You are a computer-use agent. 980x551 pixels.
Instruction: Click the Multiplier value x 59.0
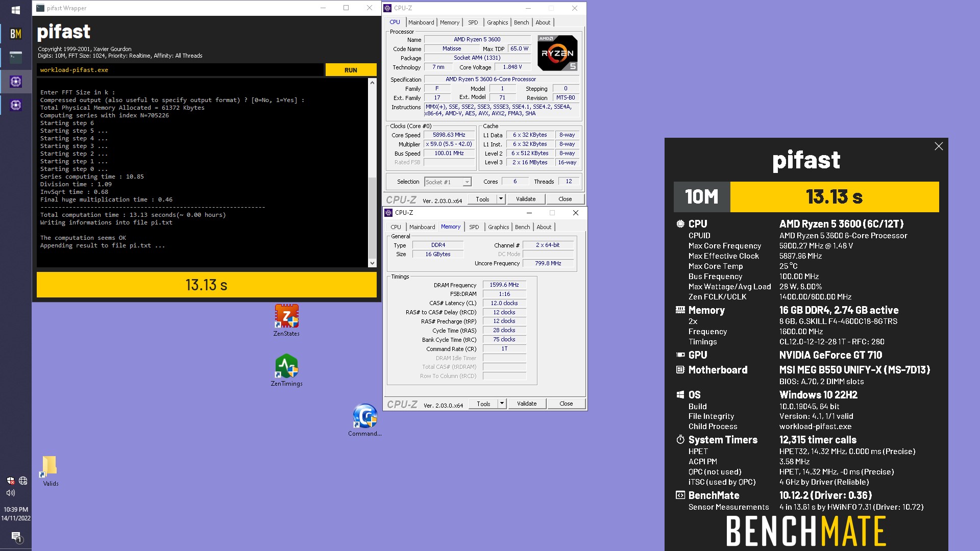[x=449, y=144]
